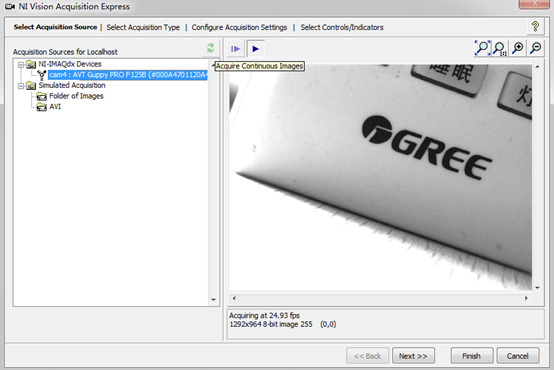Click the Zoom Out magnifier icon
This screenshot has height=370, width=554.
536,48
